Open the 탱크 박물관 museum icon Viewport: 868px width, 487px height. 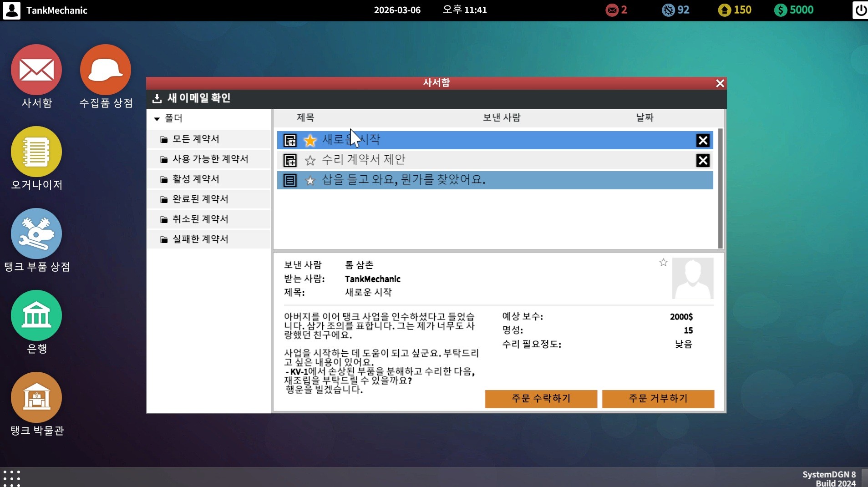click(x=36, y=397)
